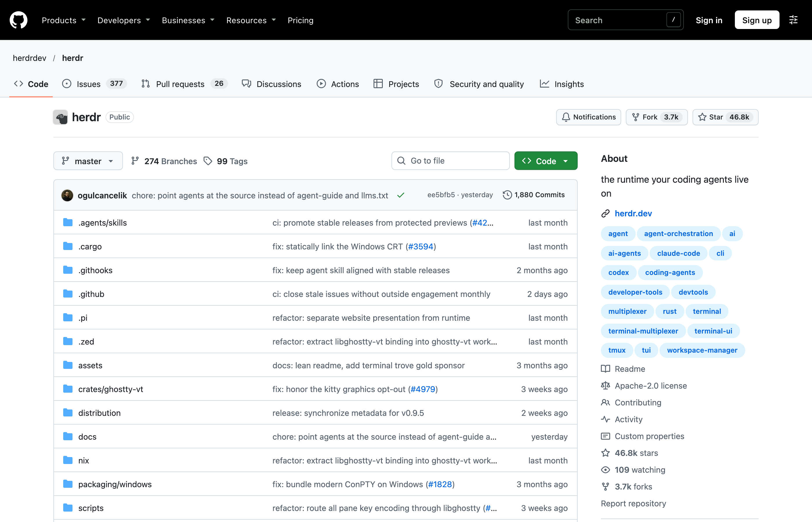
Task: Open the herdr.dev website link
Action: 633,213
